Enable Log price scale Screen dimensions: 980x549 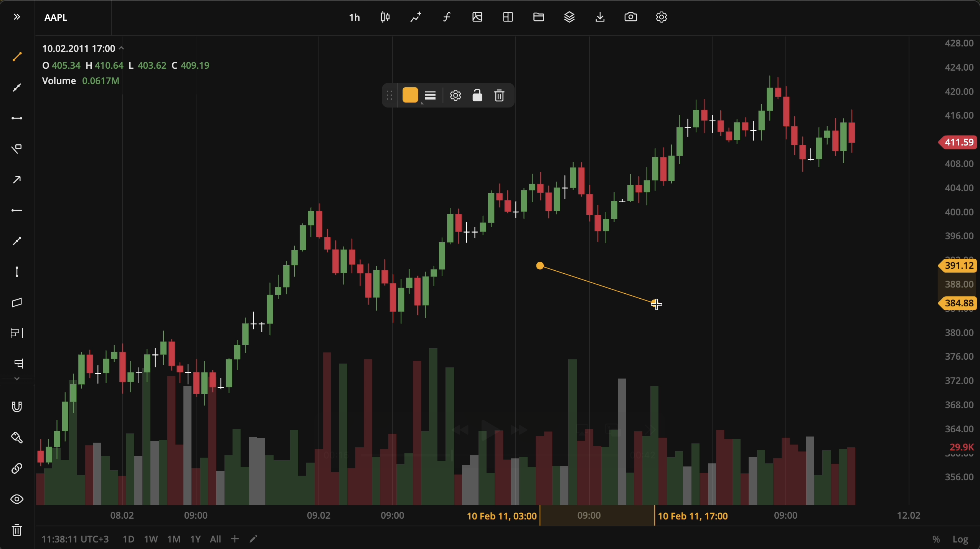click(960, 539)
